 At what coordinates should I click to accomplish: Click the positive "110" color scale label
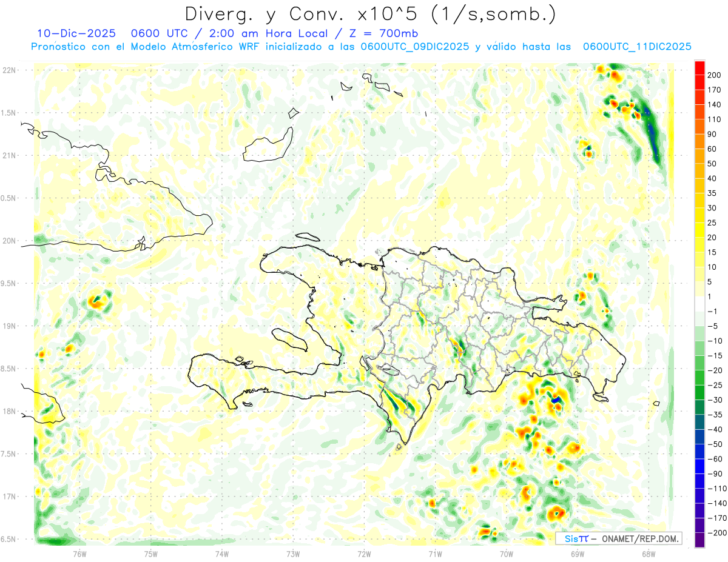715,119
